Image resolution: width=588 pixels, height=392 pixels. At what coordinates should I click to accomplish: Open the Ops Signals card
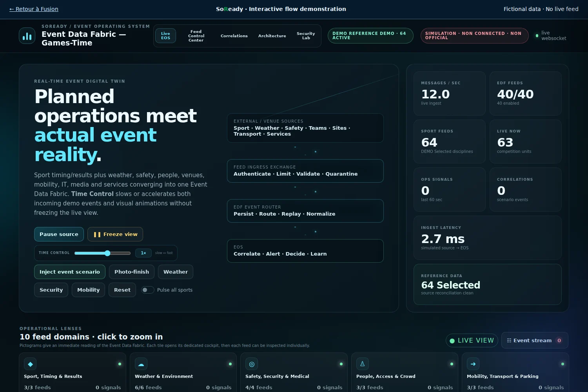point(450,190)
